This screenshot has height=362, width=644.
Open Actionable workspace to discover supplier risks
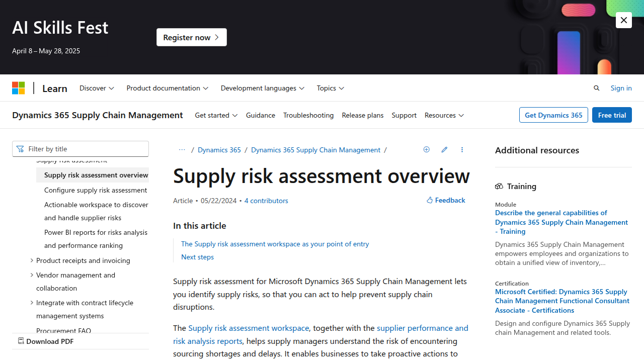coord(96,211)
